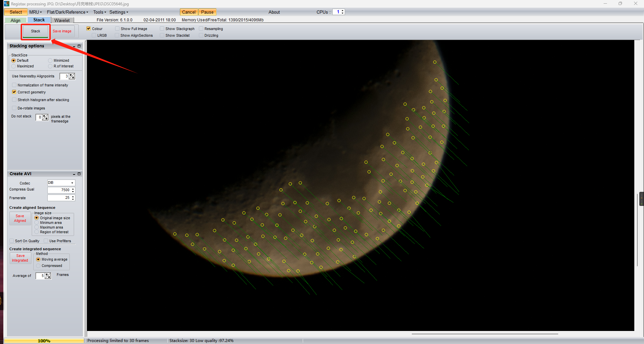The width and height of the screenshot is (644, 344).
Task: Click the Save image button
Action: [x=62, y=31]
